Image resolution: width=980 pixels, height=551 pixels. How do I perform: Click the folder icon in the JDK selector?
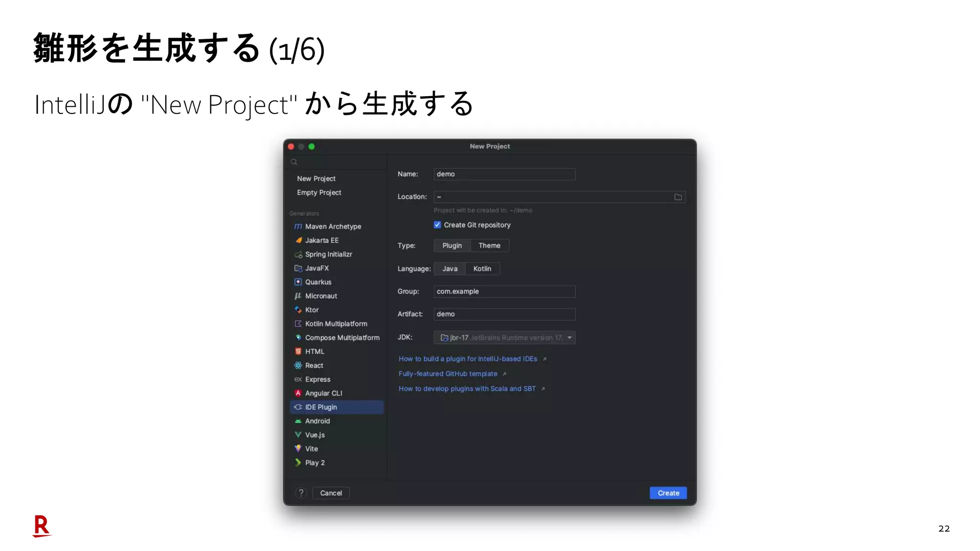pyautogui.click(x=444, y=338)
